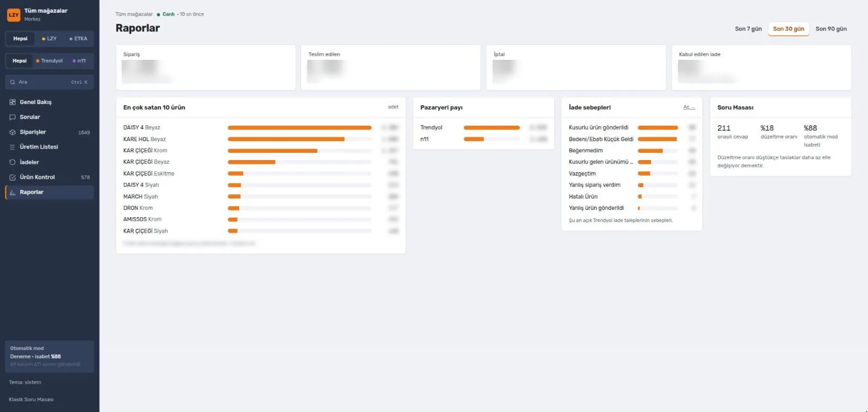Screen dimensions: 868x412
Task: Click the Genel Bakış grid icon
Action: [x=13, y=102]
